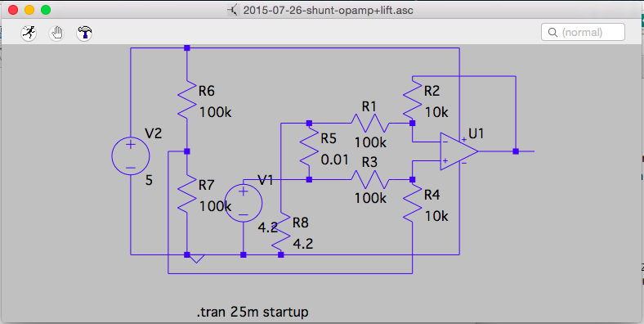Click the op-amp output node junction
The image size is (644, 324).
(516, 151)
